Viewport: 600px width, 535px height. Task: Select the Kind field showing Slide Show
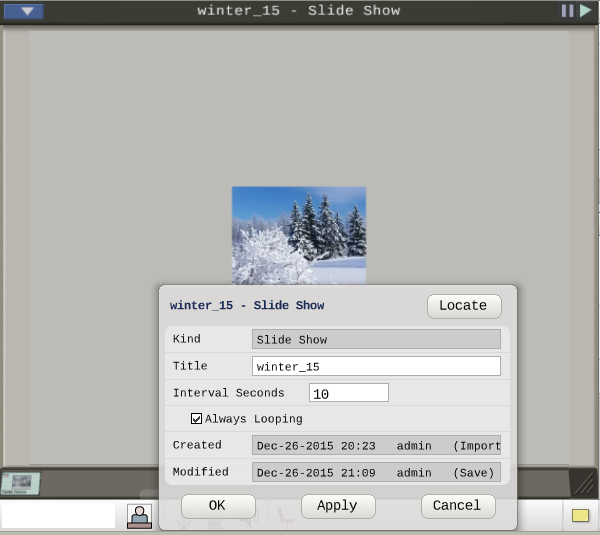click(376, 339)
